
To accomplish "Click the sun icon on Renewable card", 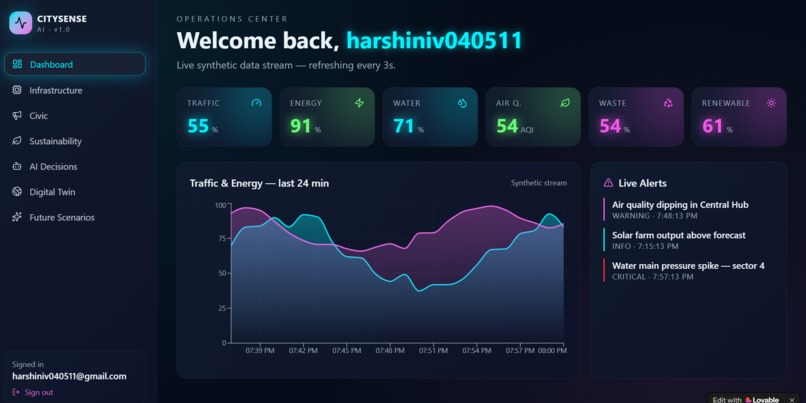I will point(771,103).
